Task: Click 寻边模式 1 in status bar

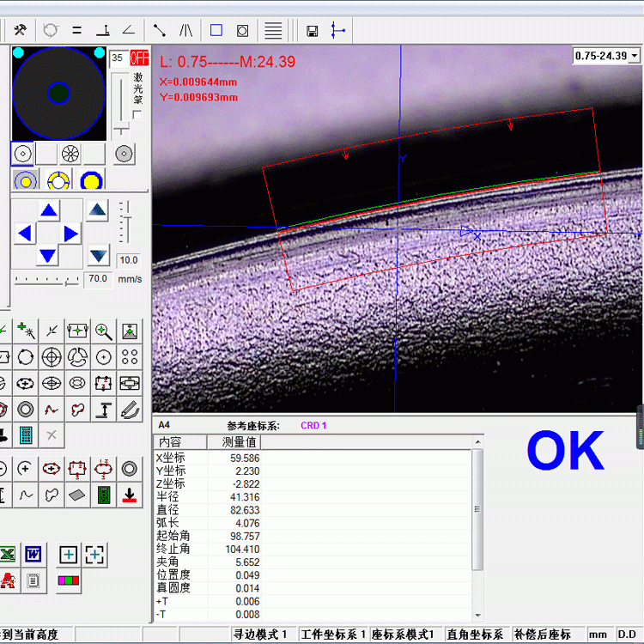Action: click(x=261, y=635)
